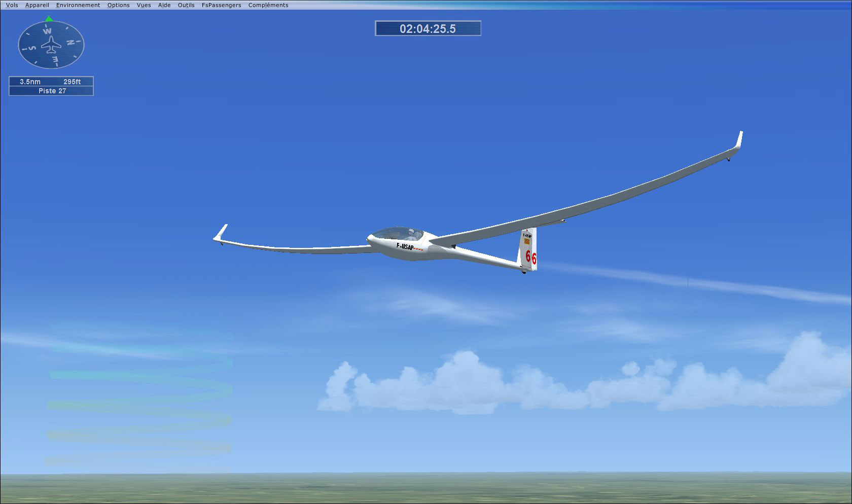Viewport: 852px width, 504px height.
Task: Click the 295ft altitude readout
Action: click(72, 81)
